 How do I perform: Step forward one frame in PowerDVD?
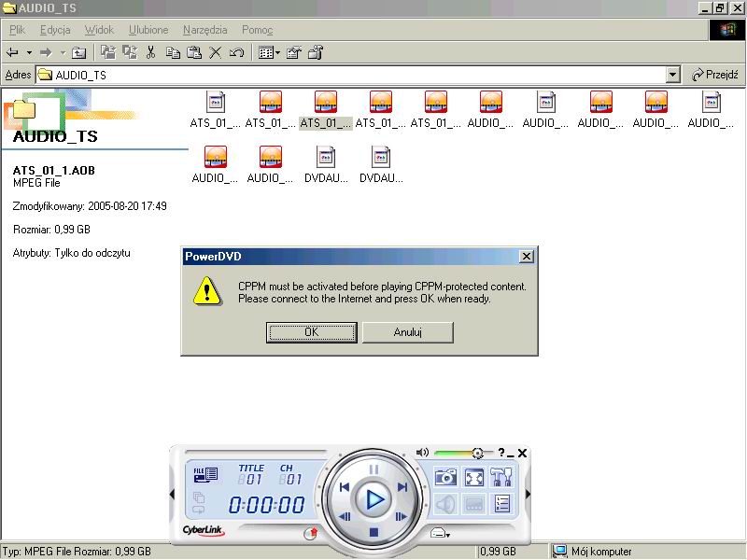click(402, 516)
